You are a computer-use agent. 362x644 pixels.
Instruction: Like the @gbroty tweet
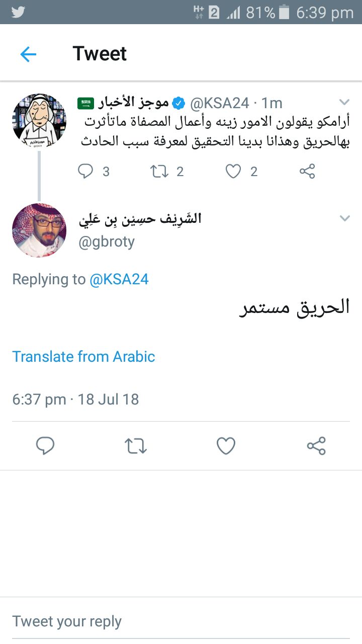click(226, 446)
